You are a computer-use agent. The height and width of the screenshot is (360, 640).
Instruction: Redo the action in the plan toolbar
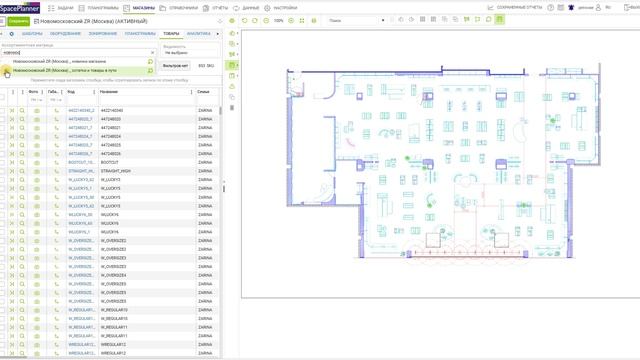click(x=255, y=20)
